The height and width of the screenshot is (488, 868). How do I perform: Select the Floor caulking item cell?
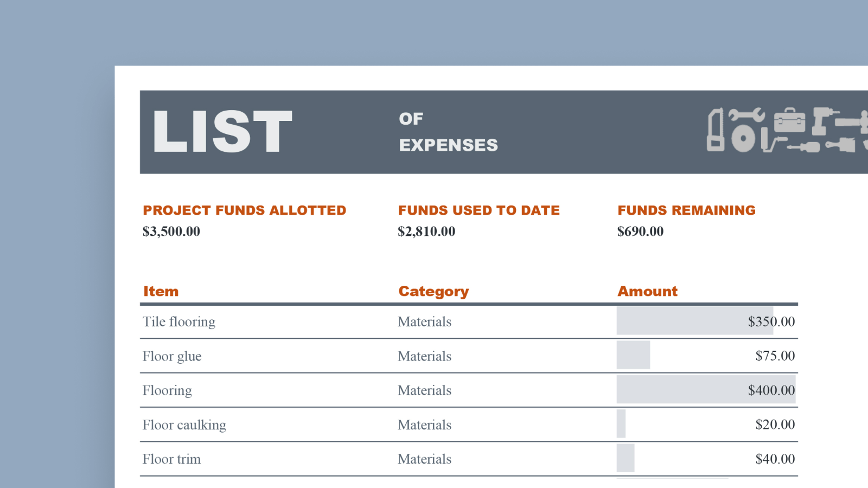pyautogui.click(x=184, y=425)
